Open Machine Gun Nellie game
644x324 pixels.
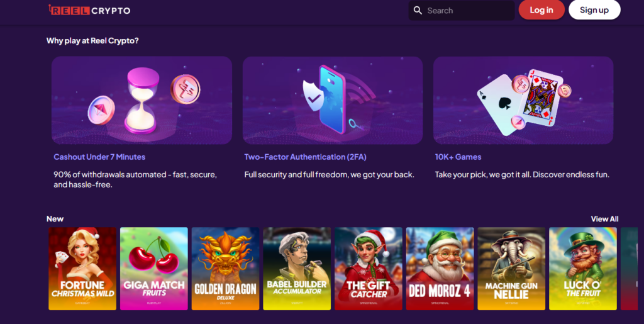pyautogui.click(x=511, y=269)
